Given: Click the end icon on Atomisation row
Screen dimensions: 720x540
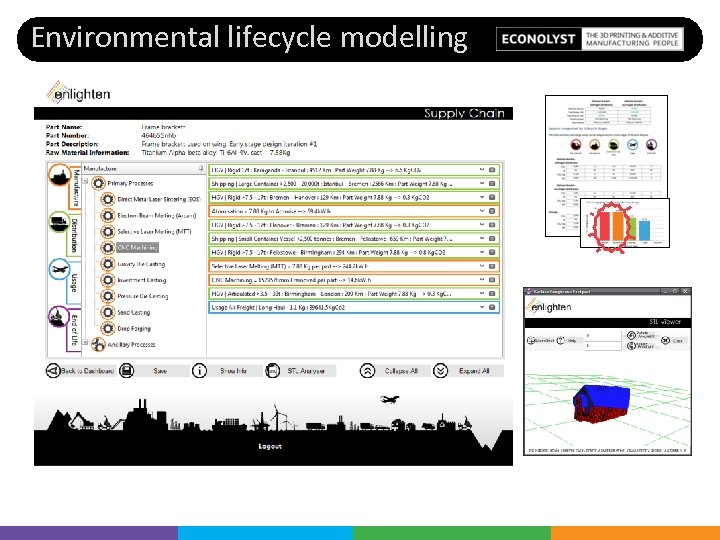Looking at the screenshot, I should [x=492, y=211].
